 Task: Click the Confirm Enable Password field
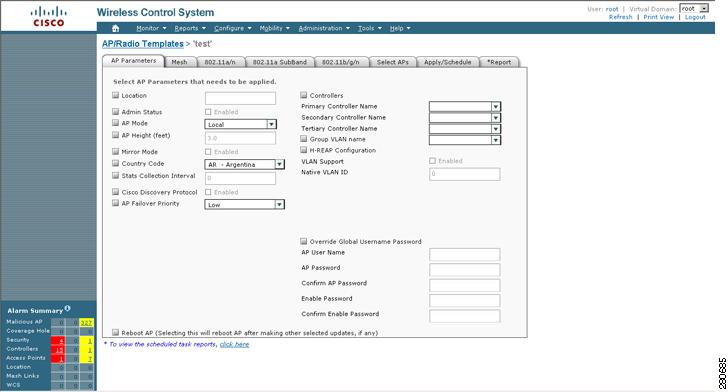click(465, 316)
